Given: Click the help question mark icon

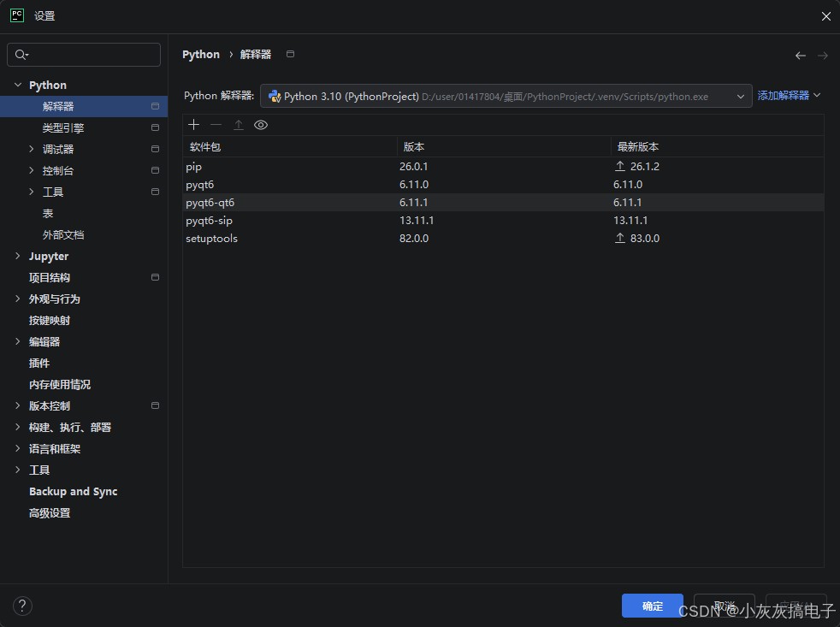Looking at the screenshot, I should coord(22,606).
